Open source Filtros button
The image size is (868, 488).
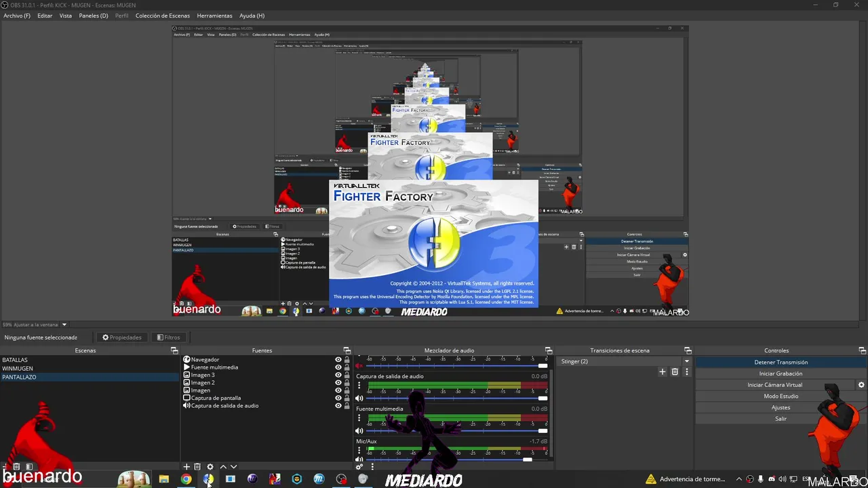169,338
